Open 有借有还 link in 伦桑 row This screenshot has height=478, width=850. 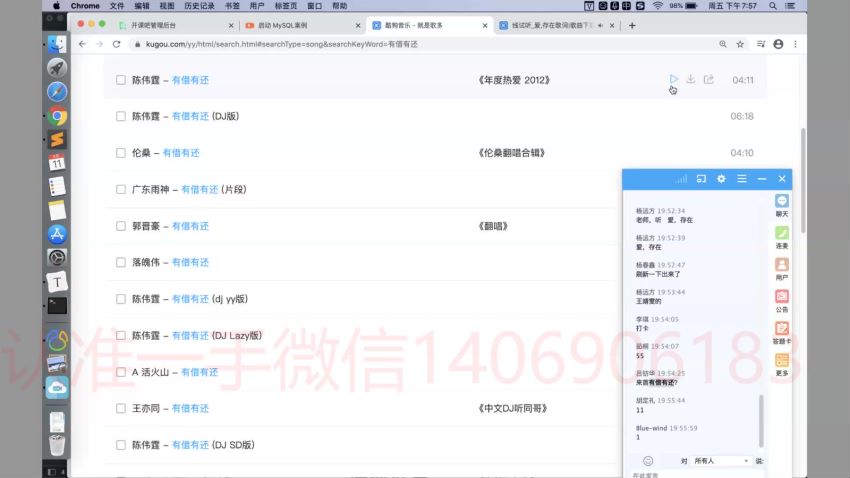pyautogui.click(x=181, y=153)
